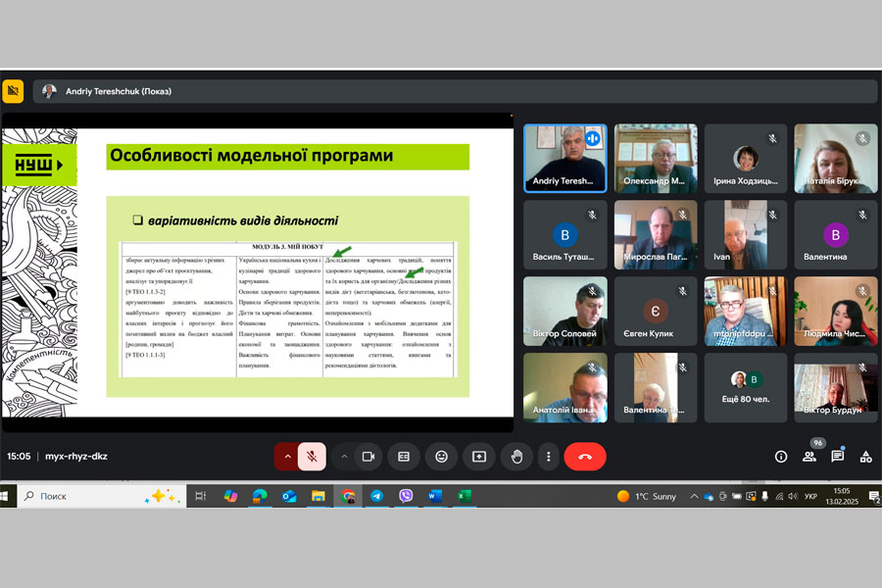This screenshot has height=588, width=882.
Task: Click the 'МОДУЛЬ 3. МІЙ ПОБУТ' table header
Action: pyautogui.click(x=287, y=246)
